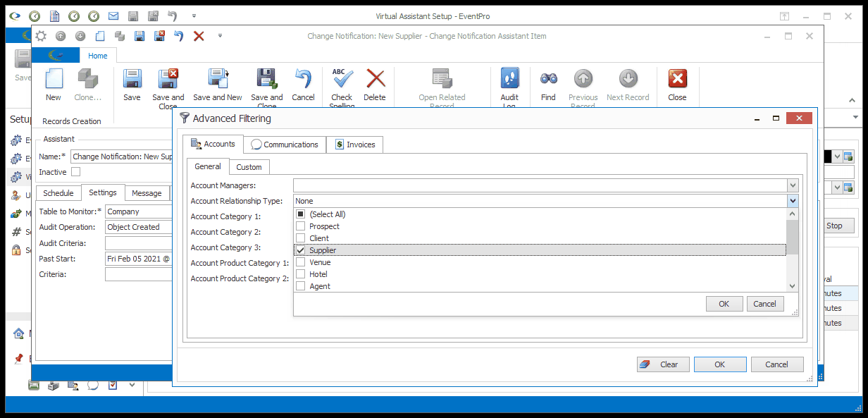This screenshot has height=418, width=868.
Task: Check the Agent relationship type
Action: (x=301, y=286)
